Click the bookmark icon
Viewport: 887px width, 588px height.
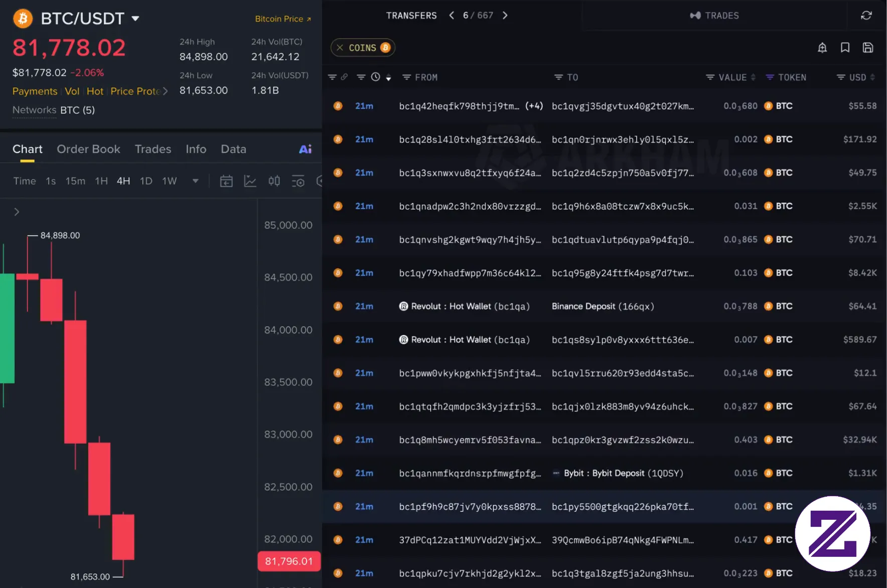[x=845, y=48]
